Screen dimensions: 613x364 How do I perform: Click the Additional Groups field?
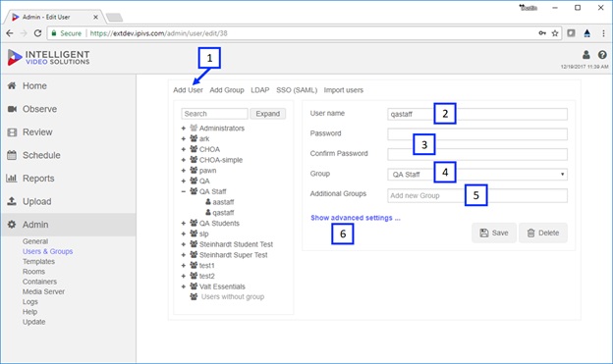[477, 195]
